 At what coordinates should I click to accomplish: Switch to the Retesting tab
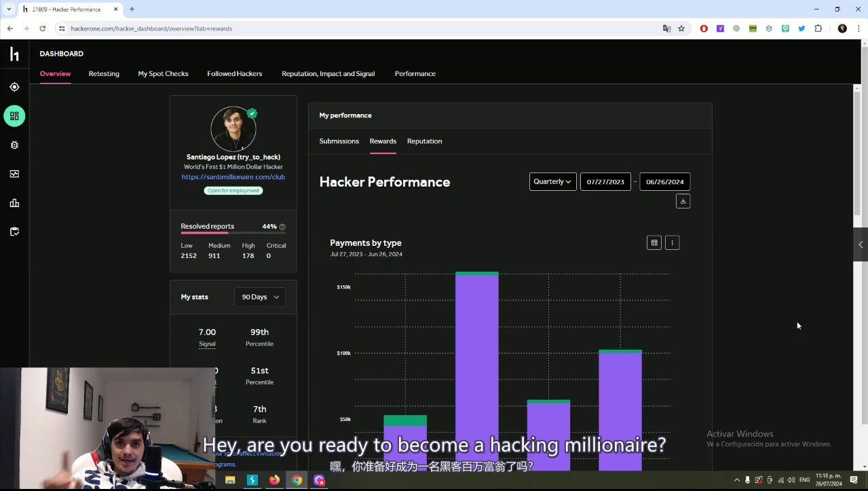tap(104, 73)
